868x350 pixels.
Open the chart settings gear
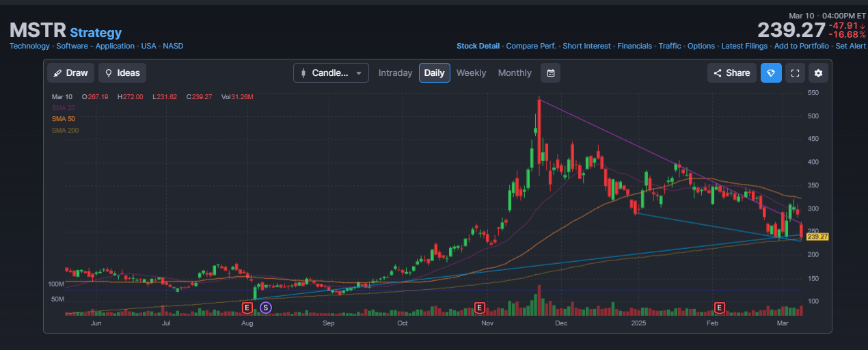coord(819,73)
